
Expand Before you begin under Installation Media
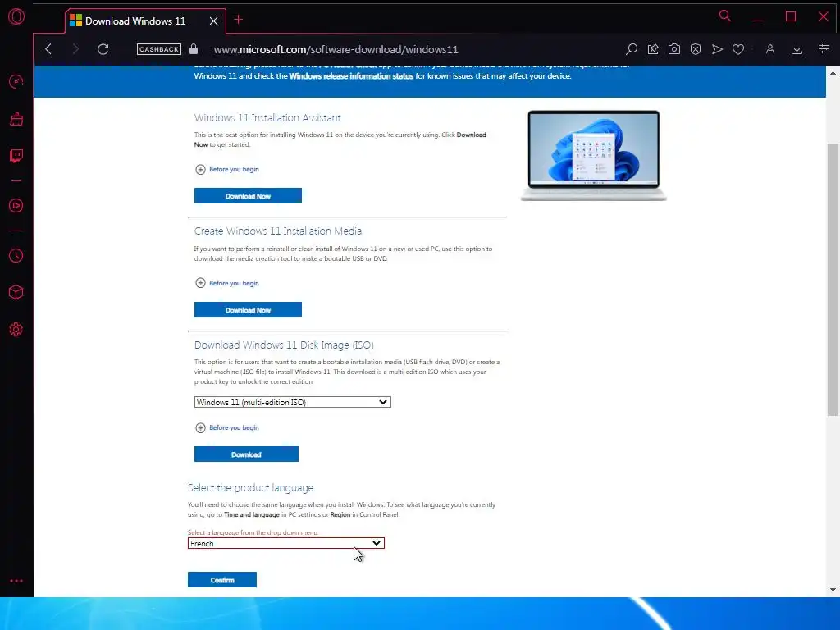pyautogui.click(x=227, y=283)
